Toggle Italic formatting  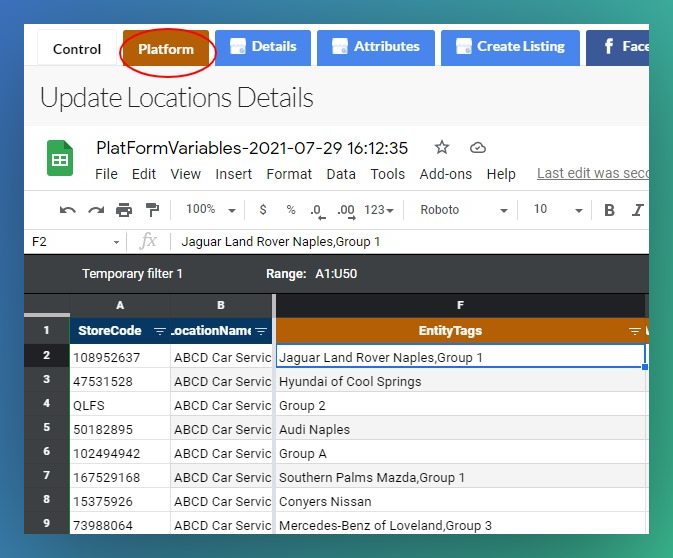tap(638, 210)
